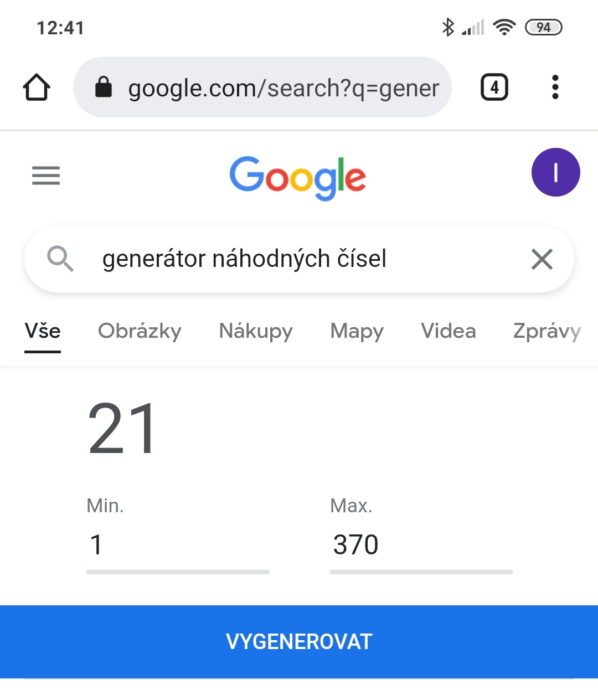Edit the Max. value field
The height and width of the screenshot is (700, 598).
coord(421,545)
